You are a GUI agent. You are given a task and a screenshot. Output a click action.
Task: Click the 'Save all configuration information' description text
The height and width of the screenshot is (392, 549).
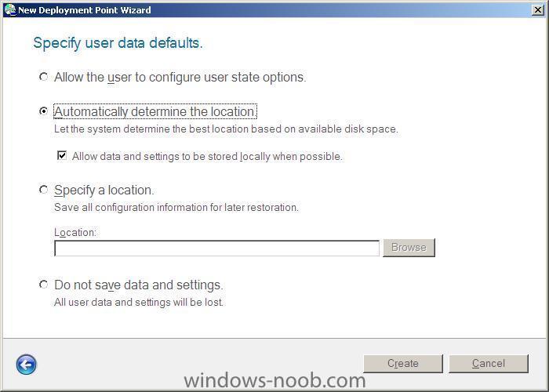point(176,207)
